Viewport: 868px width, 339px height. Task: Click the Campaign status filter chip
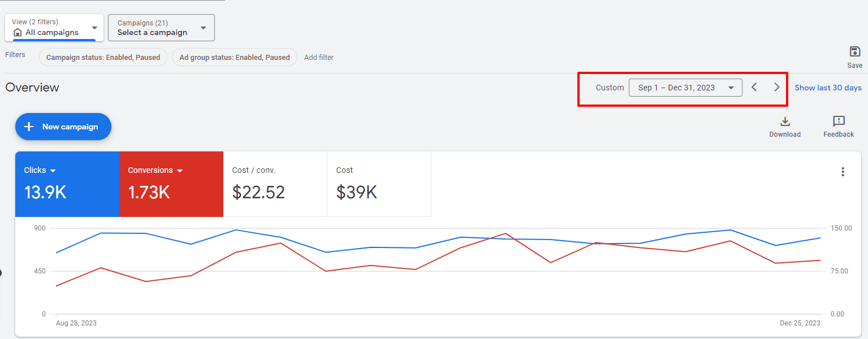103,57
